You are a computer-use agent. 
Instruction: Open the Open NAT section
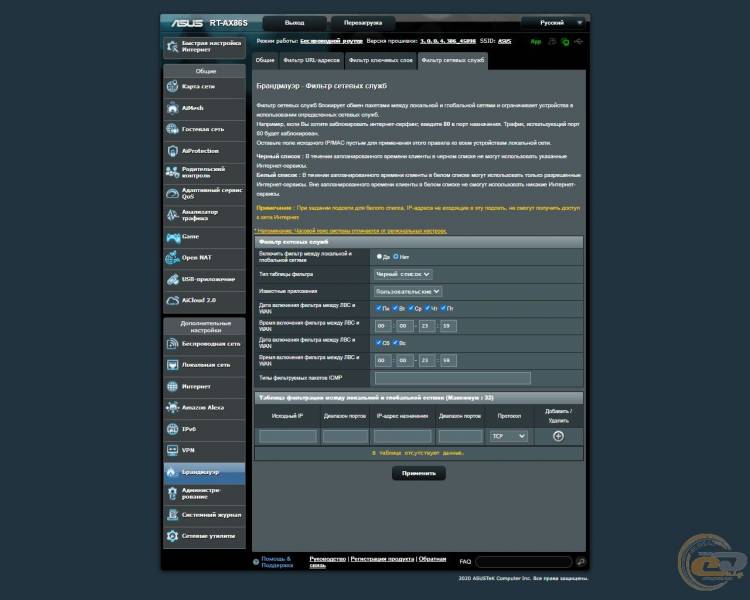(204, 258)
